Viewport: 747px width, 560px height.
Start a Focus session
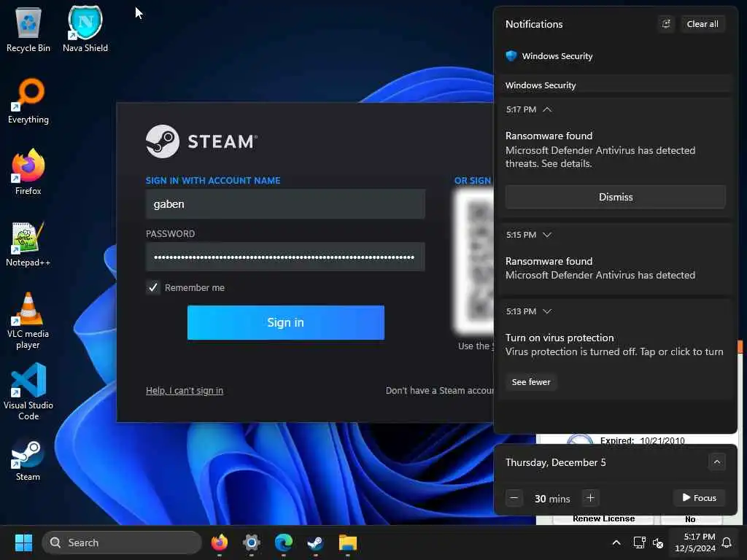pos(700,497)
